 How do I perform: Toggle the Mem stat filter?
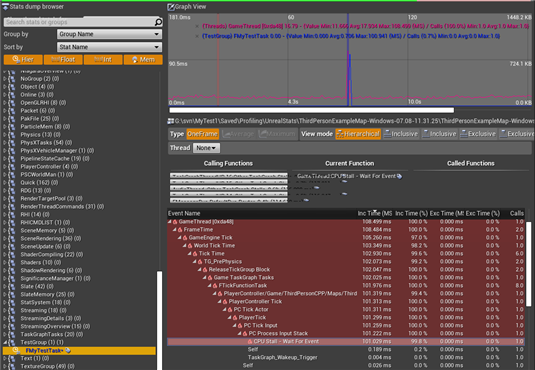[x=143, y=60]
